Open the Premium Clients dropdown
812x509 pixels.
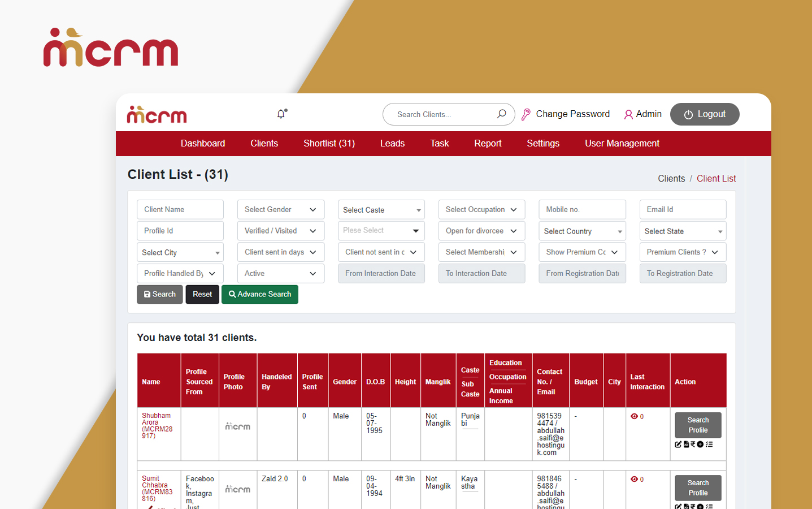pyautogui.click(x=683, y=252)
